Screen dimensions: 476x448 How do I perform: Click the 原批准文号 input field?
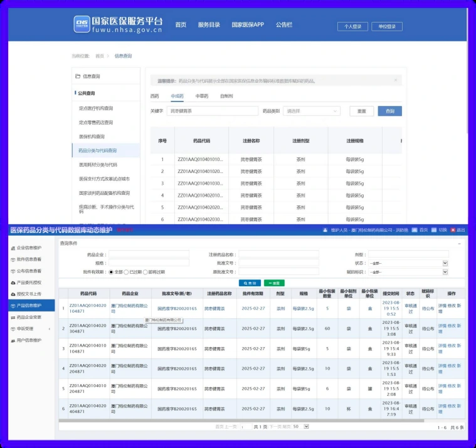pyautogui.click(x=278, y=271)
